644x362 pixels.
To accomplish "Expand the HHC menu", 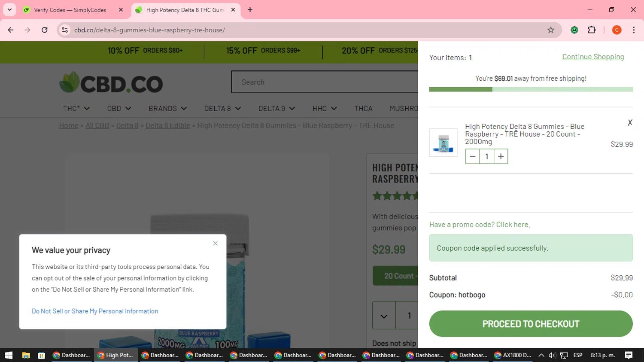I will [x=325, y=109].
